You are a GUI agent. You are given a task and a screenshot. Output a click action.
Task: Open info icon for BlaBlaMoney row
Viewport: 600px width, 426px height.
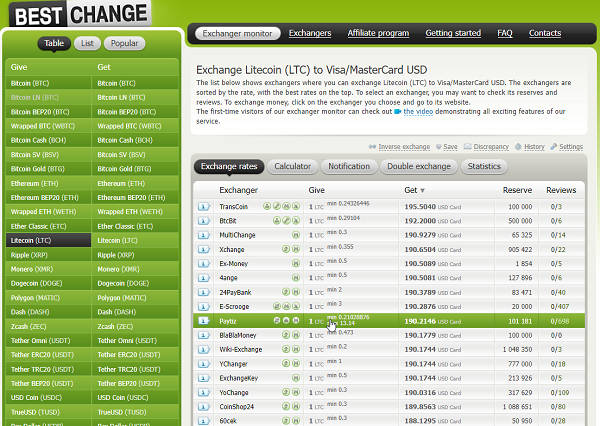[204, 335]
